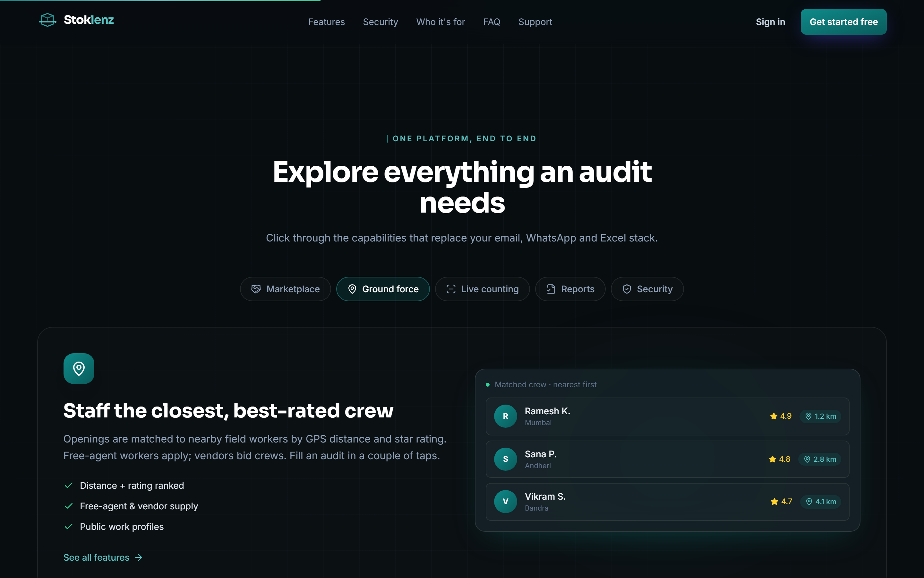The height and width of the screenshot is (578, 924).
Task: Click the map pin icon on Ground force tab
Action: (x=352, y=289)
